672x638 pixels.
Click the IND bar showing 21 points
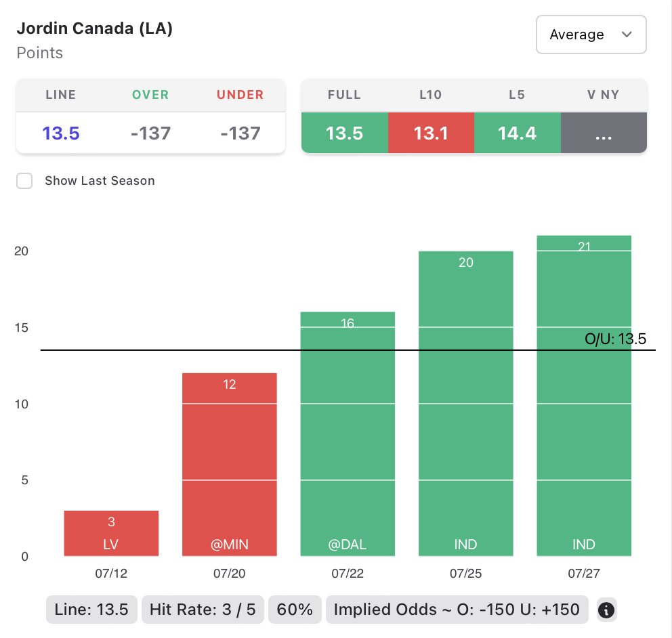[x=584, y=396]
